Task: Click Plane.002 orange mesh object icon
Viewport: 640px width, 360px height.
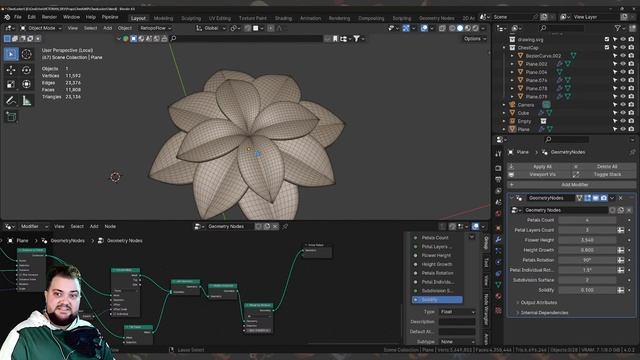Action: pos(520,64)
